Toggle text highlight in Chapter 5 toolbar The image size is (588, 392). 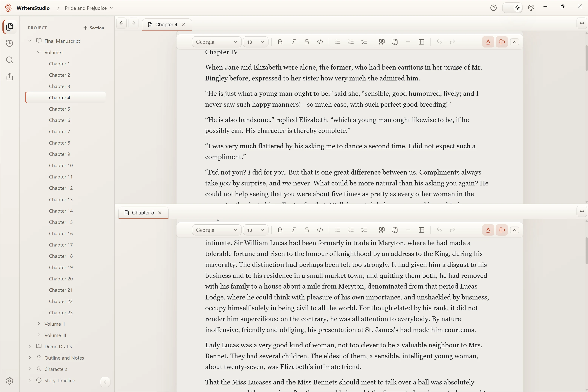(488, 230)
